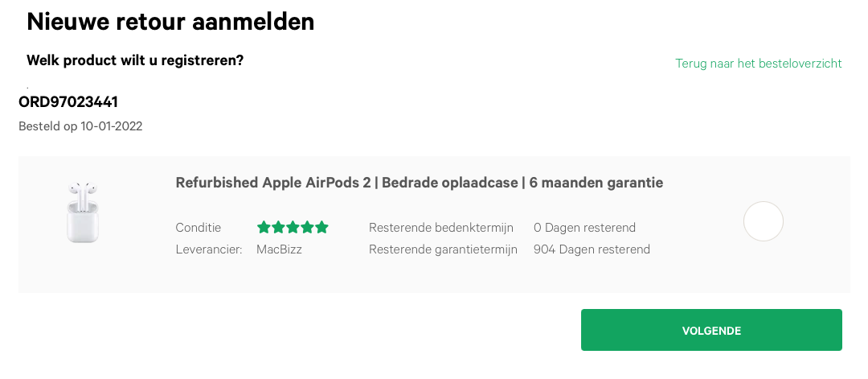The height and width of the screenshot is (379, 868).
Task: Click the AirPods product thumbnail image
Action: pyautogui.click(x=83, y=212)
